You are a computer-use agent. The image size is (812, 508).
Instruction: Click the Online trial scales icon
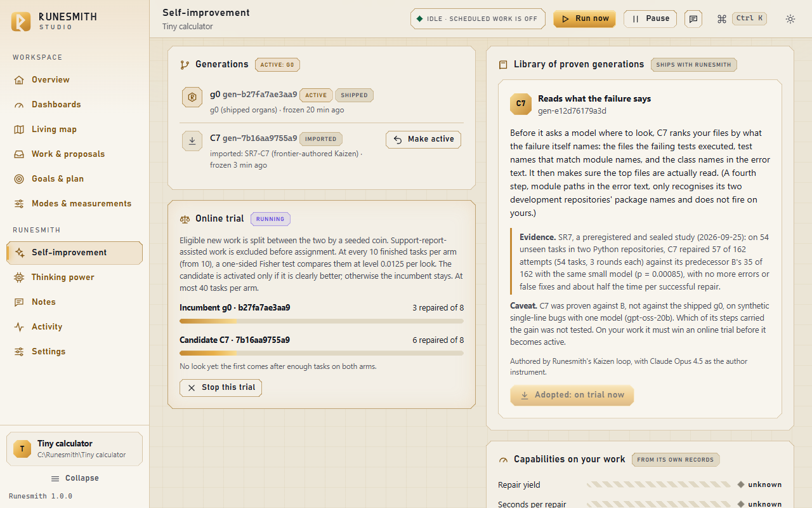[x=185, y=219]
